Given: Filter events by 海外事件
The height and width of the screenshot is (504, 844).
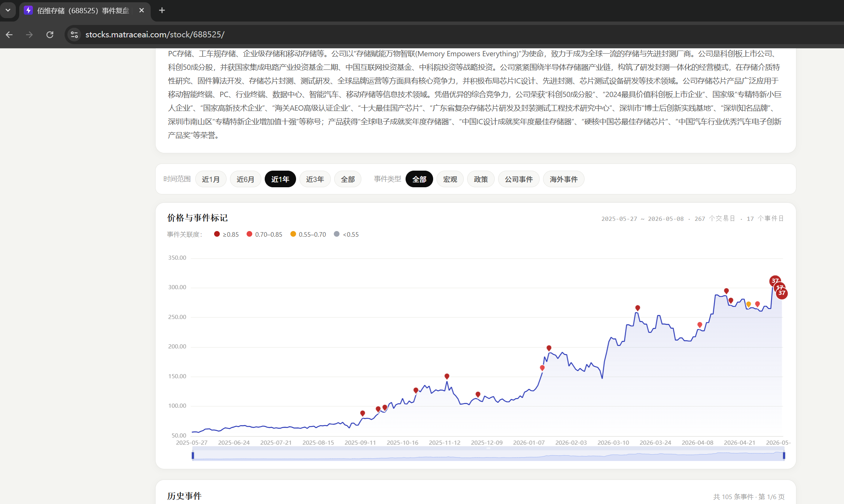Looking at the screenshot, I should 564,179.
